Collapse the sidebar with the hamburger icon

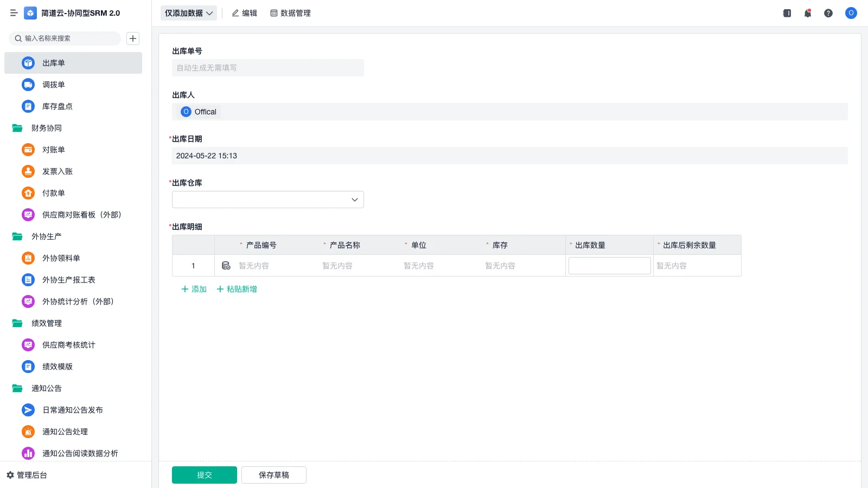click(14, 13)
